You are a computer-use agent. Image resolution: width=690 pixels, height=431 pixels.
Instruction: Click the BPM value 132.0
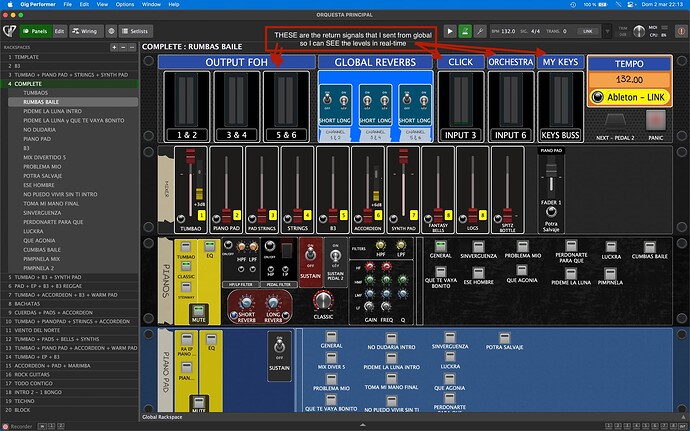pyautogui.click(x=508, y=31)
